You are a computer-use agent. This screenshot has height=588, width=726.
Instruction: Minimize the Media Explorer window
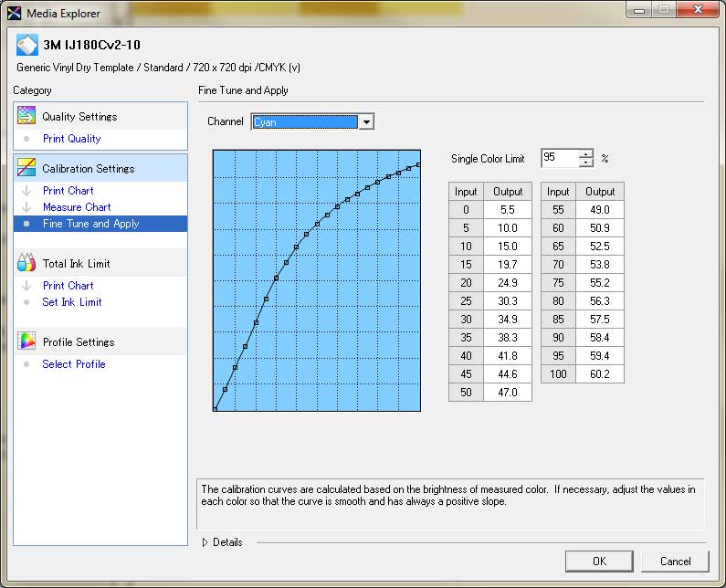(639, 9)
